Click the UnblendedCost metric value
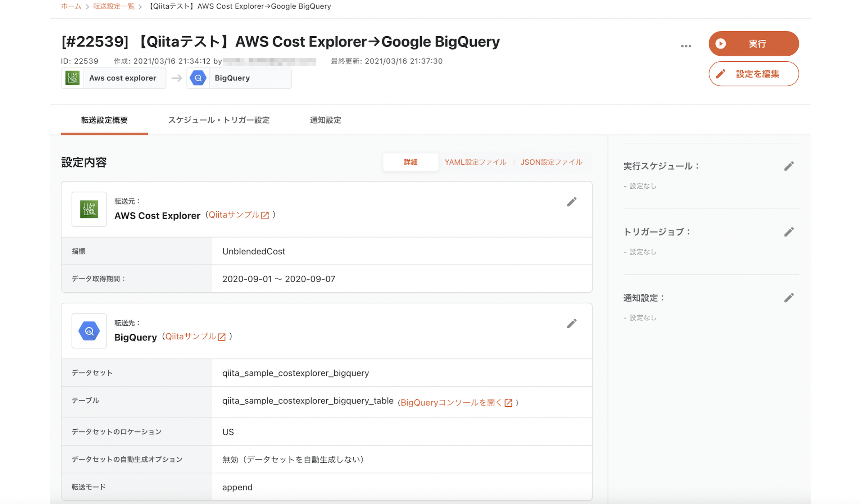This screenshot has height=504, width=861. [x=254, y=251]
